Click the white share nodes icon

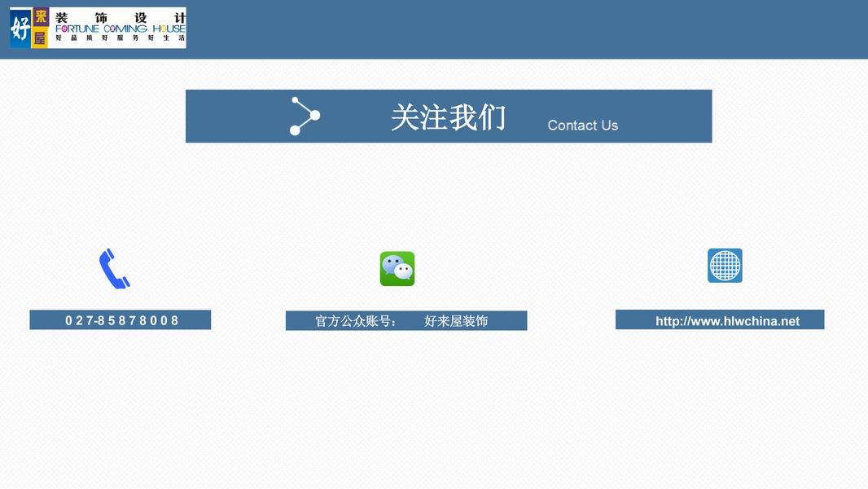click(x=305, y=116)
